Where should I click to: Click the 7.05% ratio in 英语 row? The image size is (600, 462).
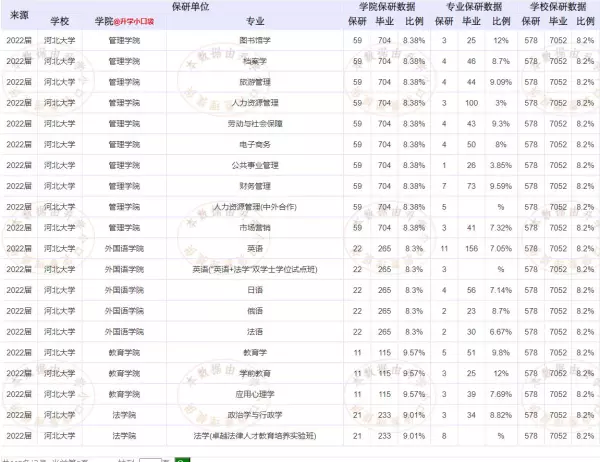[x=501, y=249]
